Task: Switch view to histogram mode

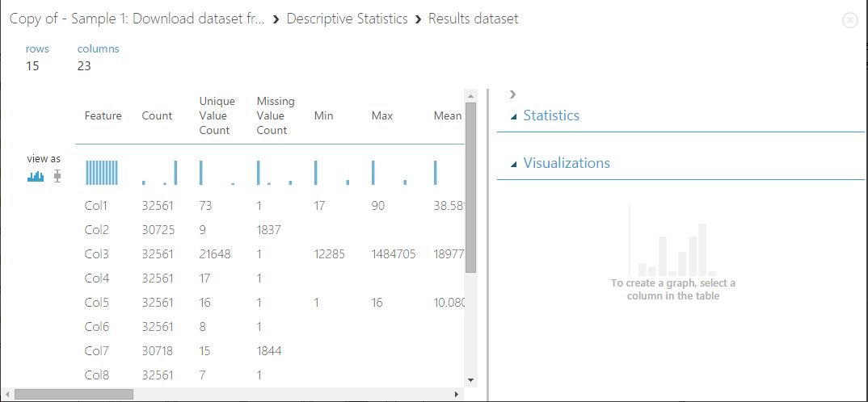Action: click(35, 176)
